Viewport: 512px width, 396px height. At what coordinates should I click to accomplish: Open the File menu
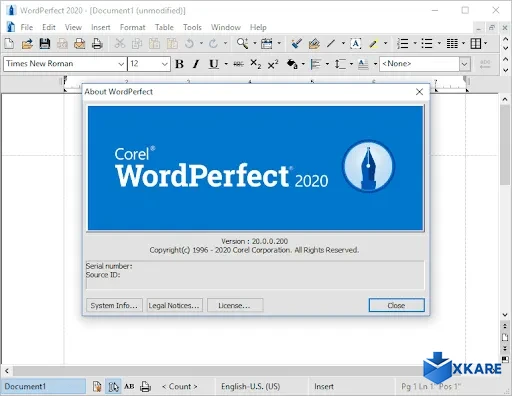[x=26, y=27]
